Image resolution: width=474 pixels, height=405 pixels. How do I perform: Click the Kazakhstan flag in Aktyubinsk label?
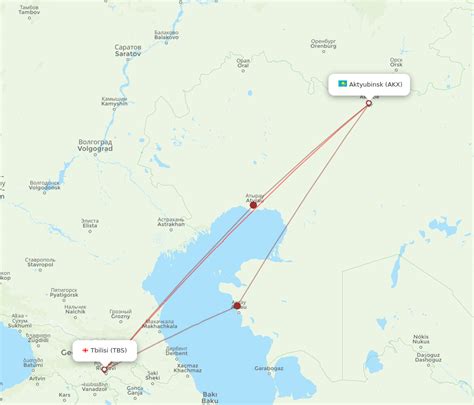(x=342, y=84)
